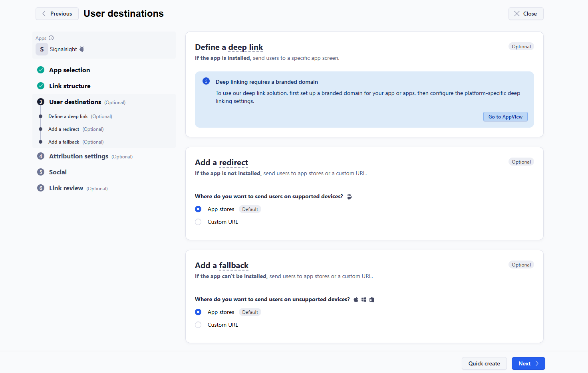Image resolution: width=588 pixels, height=373 pixels.
Task: Open the User destinations step
Action: coord(75,102)
